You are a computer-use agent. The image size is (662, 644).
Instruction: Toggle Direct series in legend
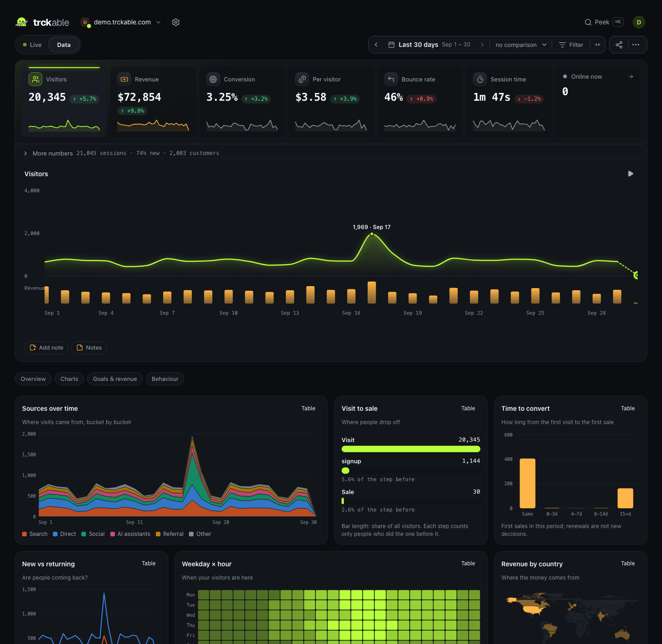pos(64,534)
